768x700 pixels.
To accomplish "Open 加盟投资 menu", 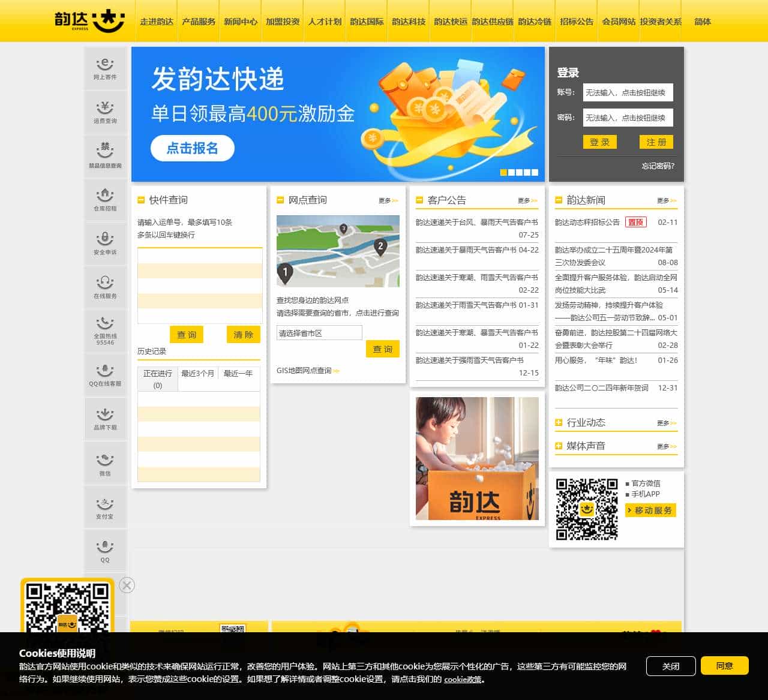I will click(x=283, y=21).
